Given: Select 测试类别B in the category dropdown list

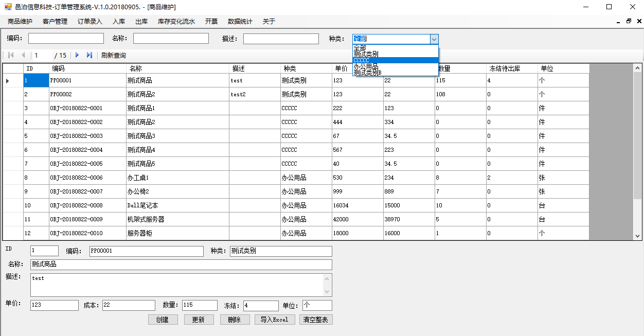Looking at the screenshot, I should 396,73.
